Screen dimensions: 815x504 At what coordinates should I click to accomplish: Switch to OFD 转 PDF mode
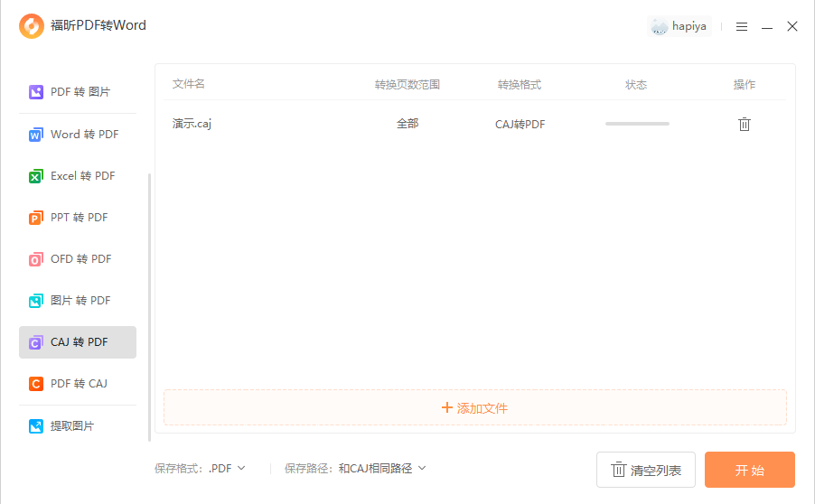78,259
